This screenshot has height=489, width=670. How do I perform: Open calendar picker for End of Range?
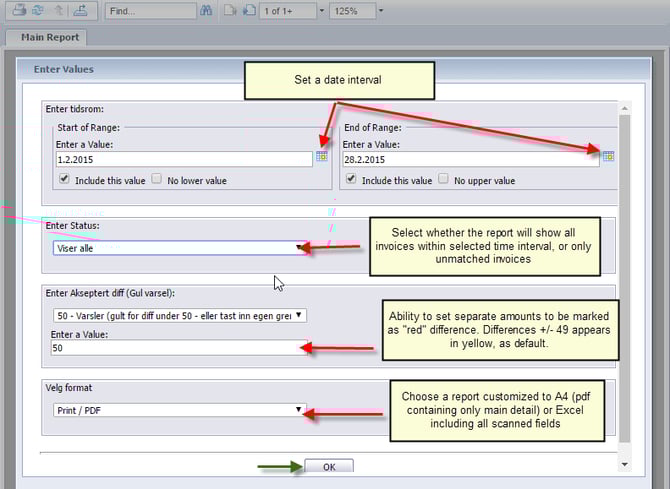tap(608, 156)
